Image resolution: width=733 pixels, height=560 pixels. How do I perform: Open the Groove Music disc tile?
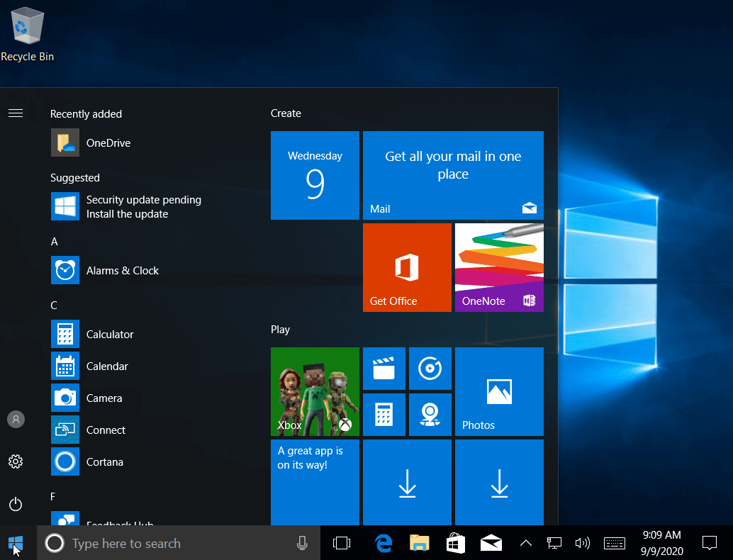[x=430, y=369]
